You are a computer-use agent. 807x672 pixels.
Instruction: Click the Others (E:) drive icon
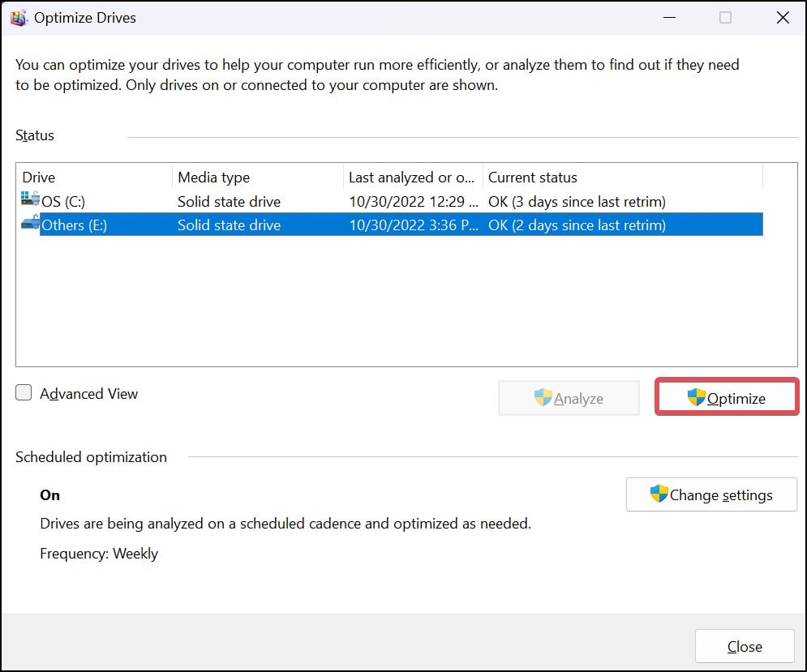30,224
